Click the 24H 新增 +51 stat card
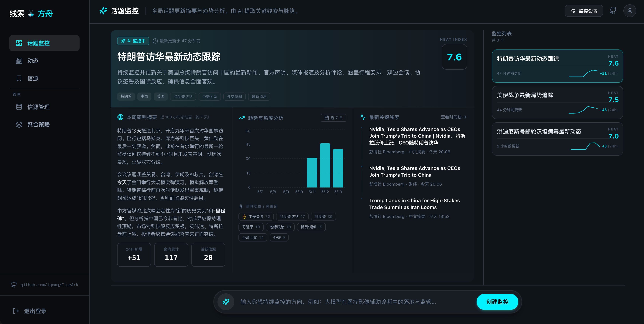 [134, 255]
